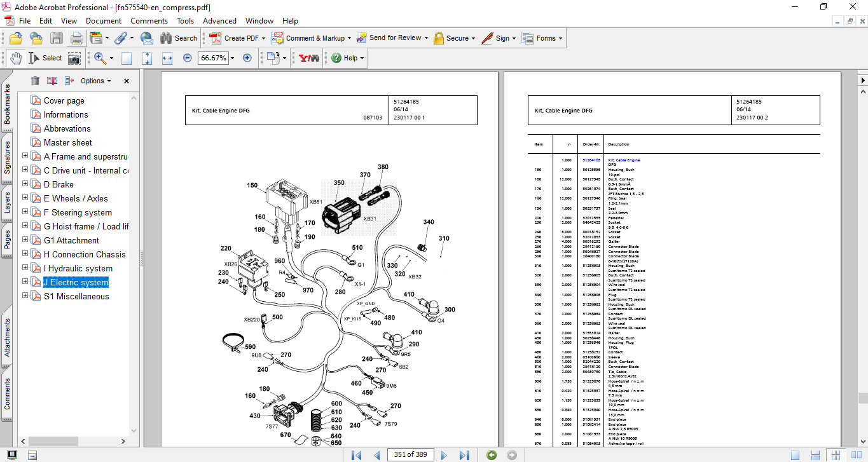Screen dimensions: 868x462
Task: Expand the D Brake bookmark node
Action: [x=25, y=184]
